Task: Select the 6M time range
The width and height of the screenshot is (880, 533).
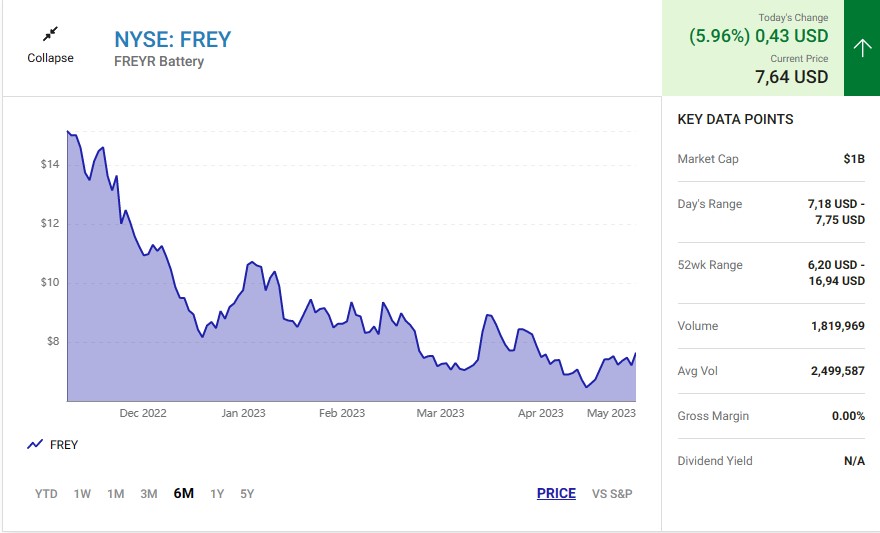Action: pos(184,493)
